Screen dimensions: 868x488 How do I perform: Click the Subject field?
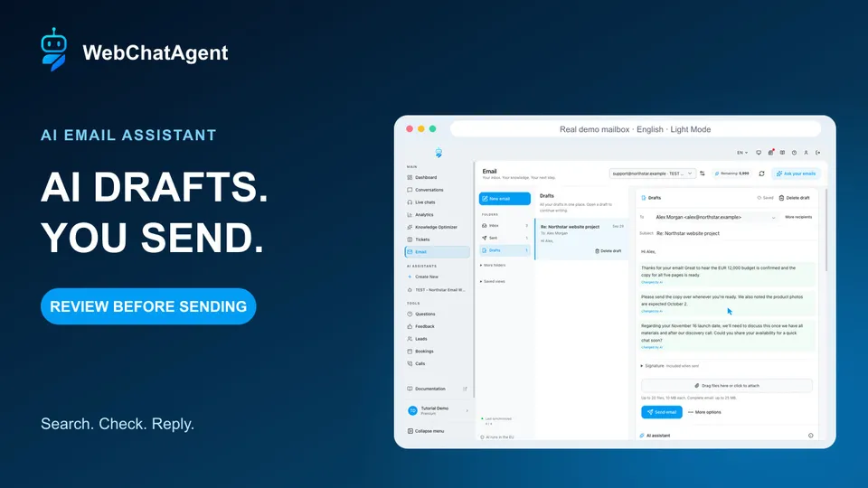[x=733, y=233]
